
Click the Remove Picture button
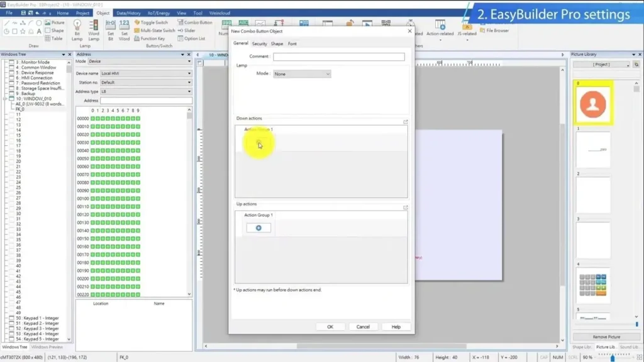tap(605, 337)
